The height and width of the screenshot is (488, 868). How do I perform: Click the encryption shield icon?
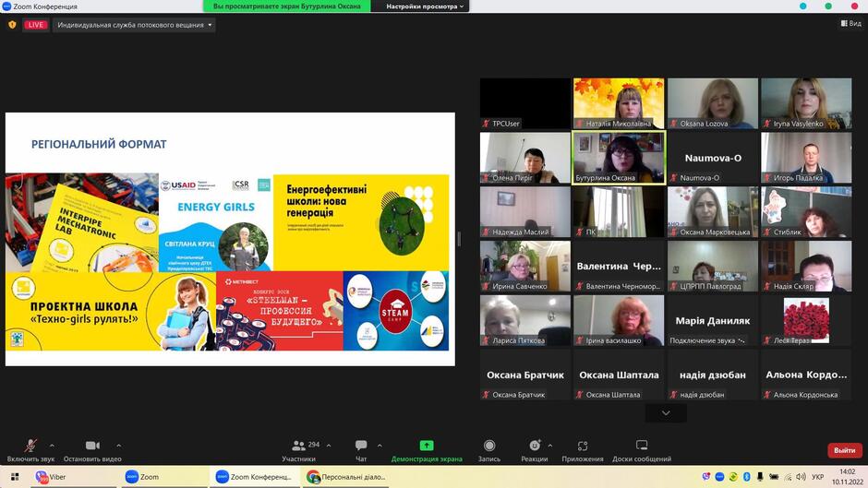click(12, 25)
